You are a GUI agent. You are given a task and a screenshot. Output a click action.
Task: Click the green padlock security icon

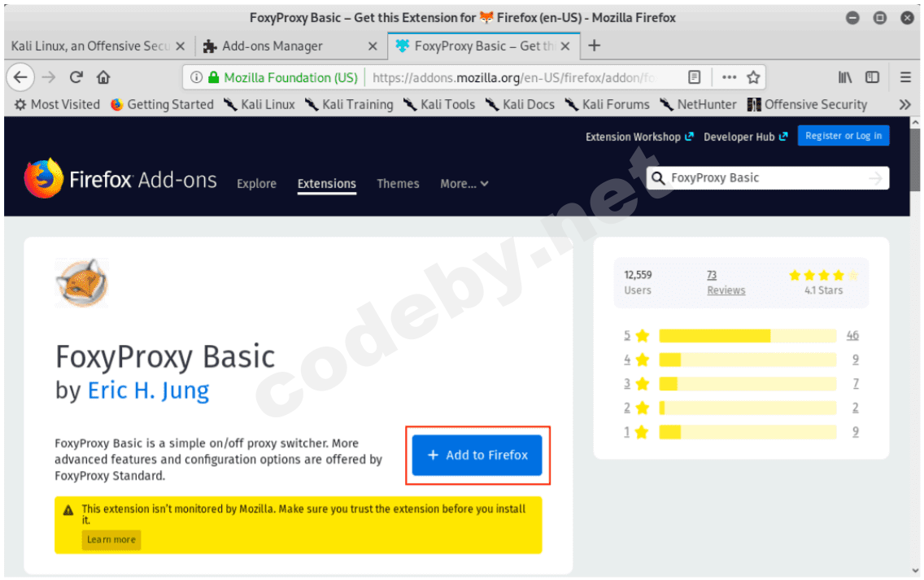[213, 77]
